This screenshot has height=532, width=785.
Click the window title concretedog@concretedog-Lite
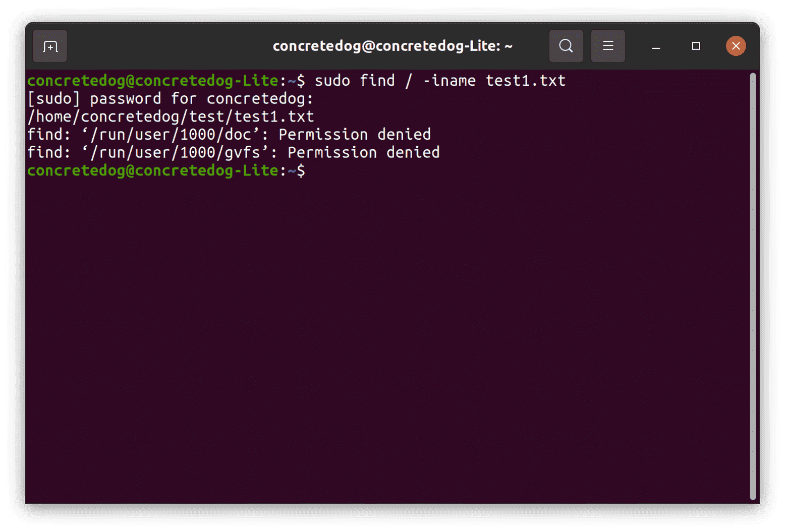(392, 46)
